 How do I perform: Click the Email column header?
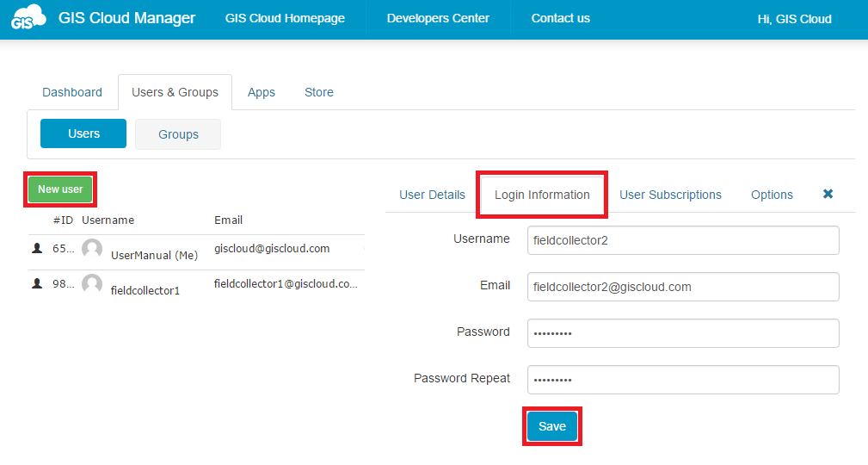coord(228,220)
